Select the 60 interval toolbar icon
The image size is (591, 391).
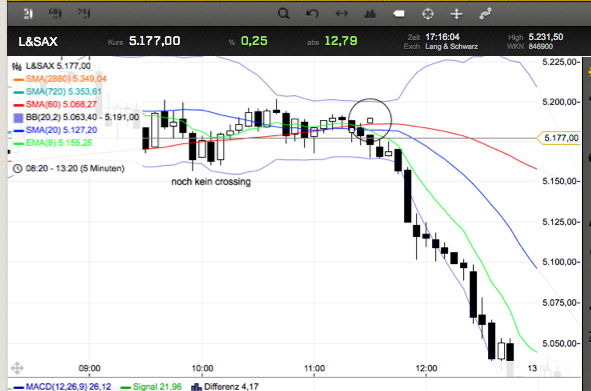point(55,14)
